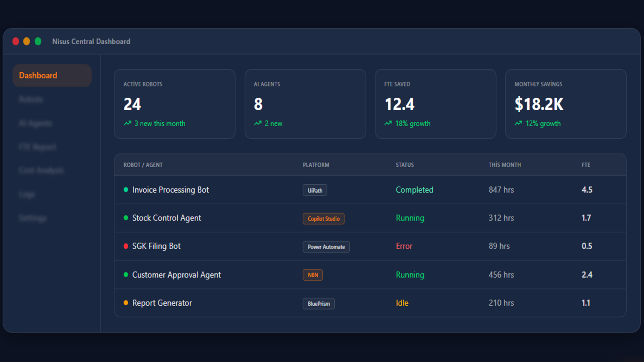Image resolution: width=644 pixels, height=362 pixels.
Task: Click the yellow minimize window dot
Action: click(27, 41)
